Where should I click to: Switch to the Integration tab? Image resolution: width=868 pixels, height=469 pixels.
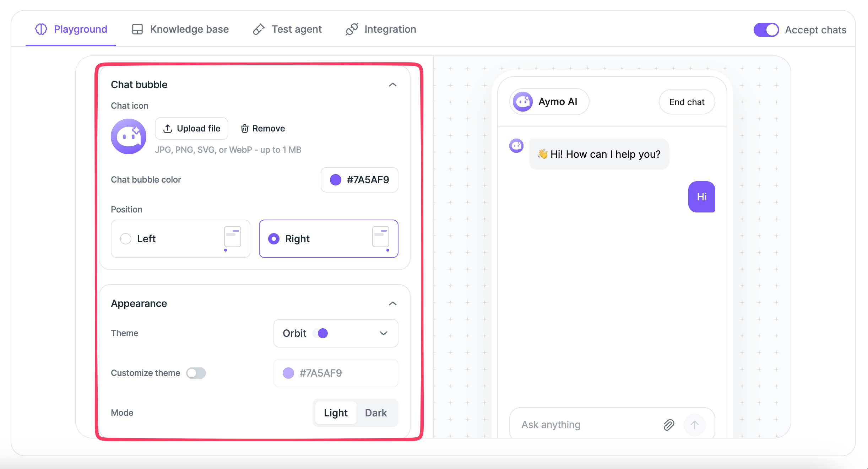pos(381,29)
